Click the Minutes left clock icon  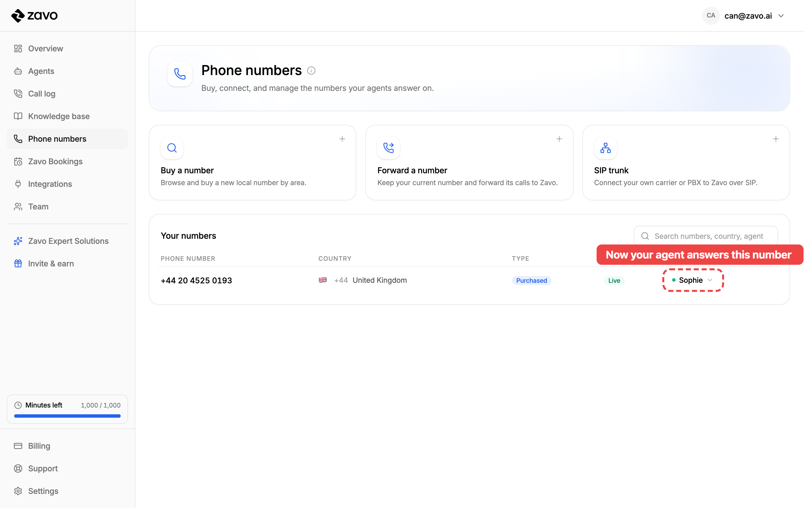[x=18, y=405]
